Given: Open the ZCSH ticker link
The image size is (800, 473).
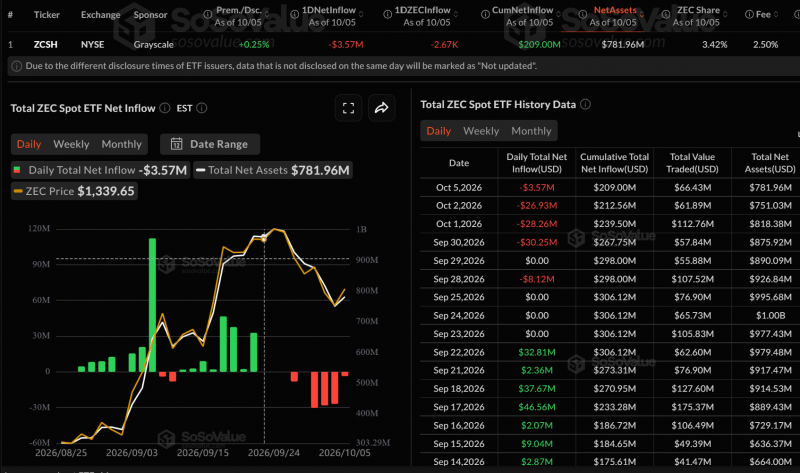Looking at the screenshot, I should [x=45, y=44].
